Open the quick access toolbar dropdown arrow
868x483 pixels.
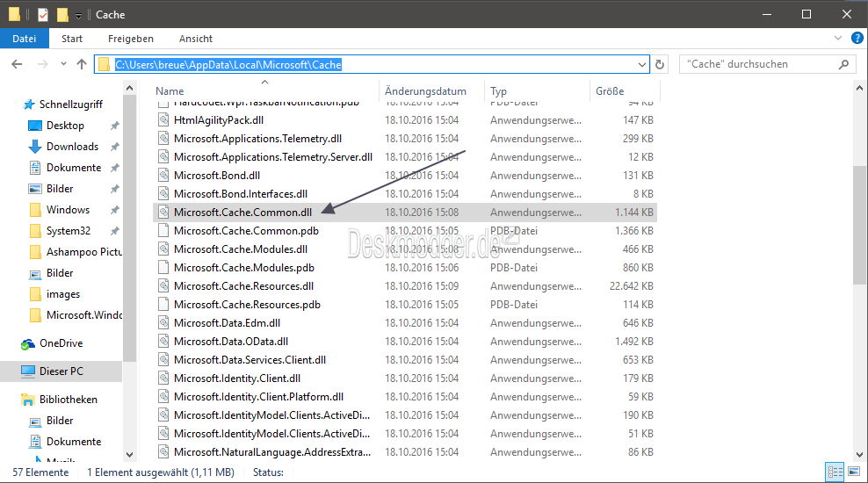pyautogui.click(x=78, y=15)
